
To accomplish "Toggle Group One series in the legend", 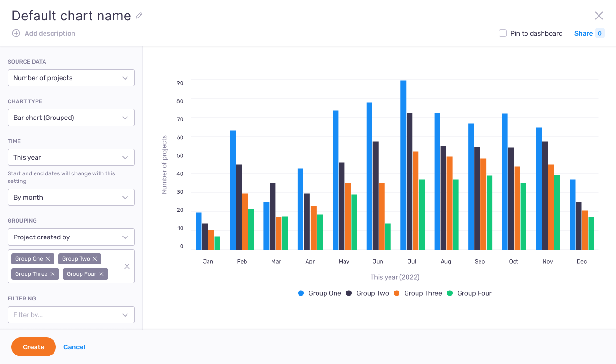I will 319,293.
